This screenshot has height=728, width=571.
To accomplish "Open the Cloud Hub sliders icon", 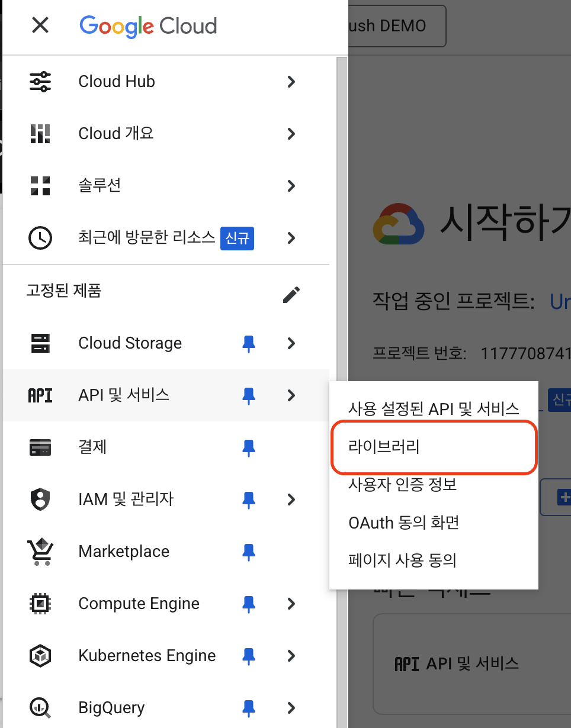I will tap(40, 82).
